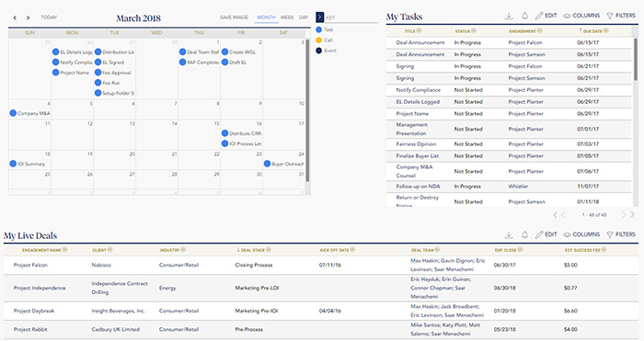The height and width of the screenshot is (341, 644).
Task: Click the bell icon in My Live Deals
Action: click(524, 234)
